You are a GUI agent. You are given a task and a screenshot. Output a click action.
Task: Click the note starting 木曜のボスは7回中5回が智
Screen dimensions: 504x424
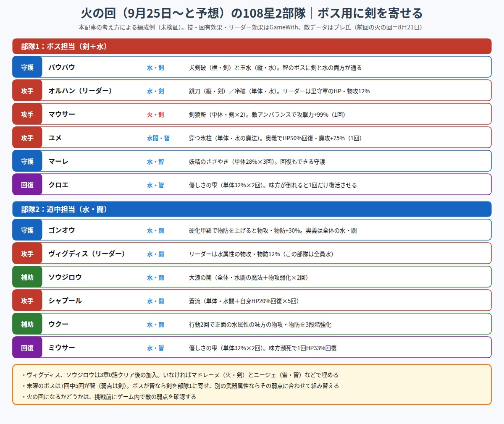click(180, 386)
